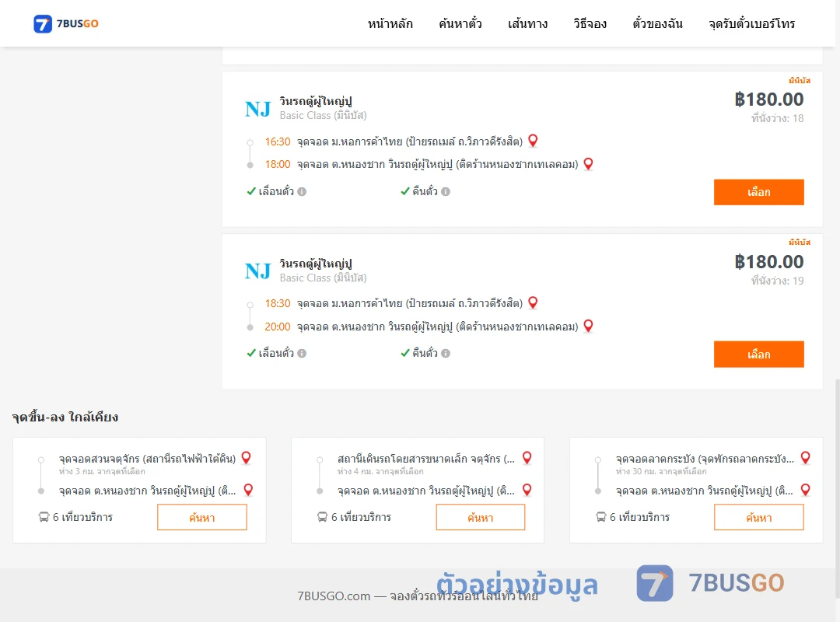The height and width of the screenshot is (622, 840).
Task: Open คืนตั๋ว info icon on 18:30 trip
Action: 446,354
